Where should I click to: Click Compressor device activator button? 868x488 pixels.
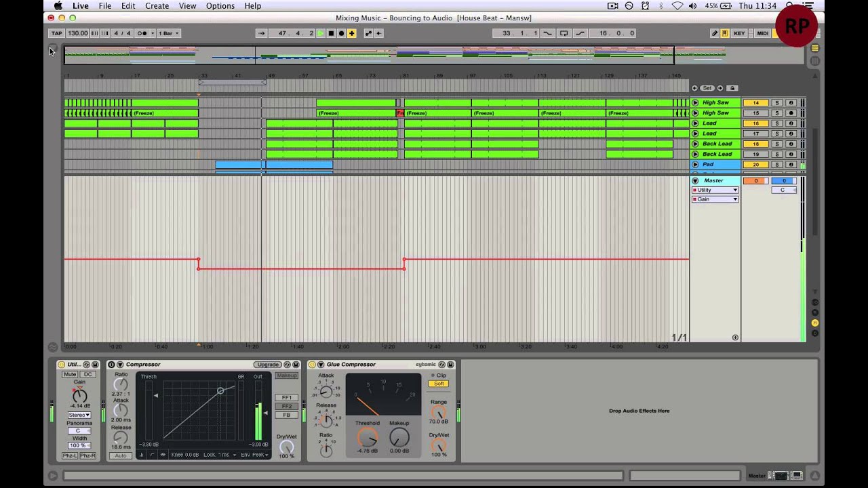(x=111, y=365)
